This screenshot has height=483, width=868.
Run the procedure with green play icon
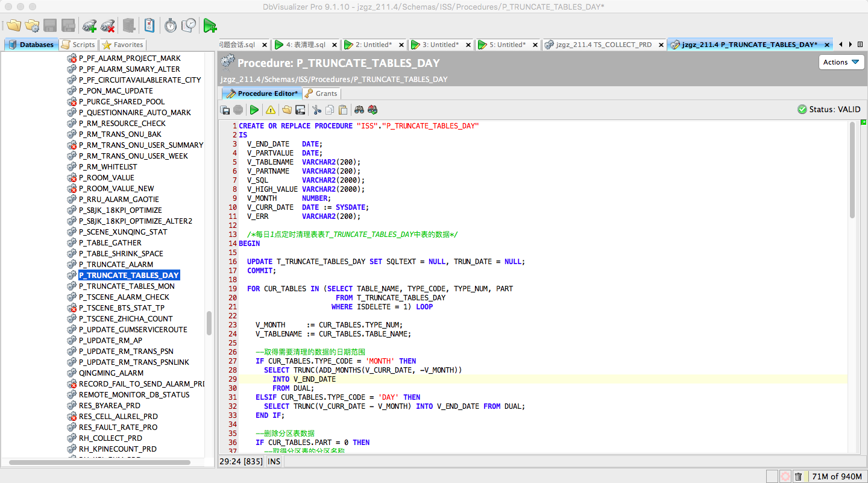tap(254, 110)
